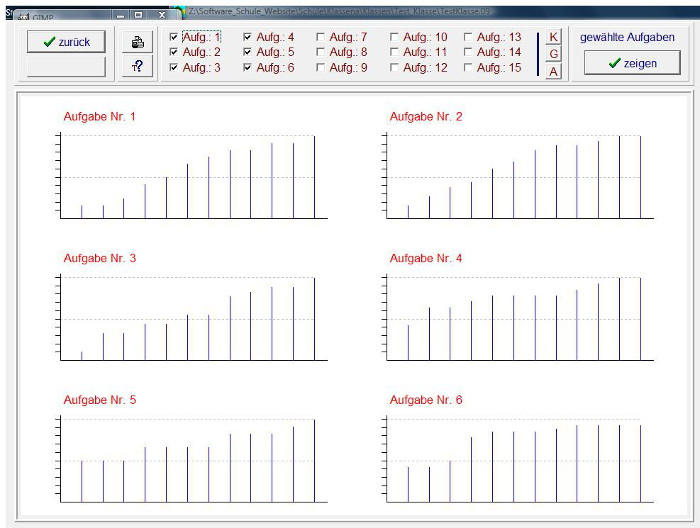Enable the Aufg.: 7 checkbox

point(321,37)
